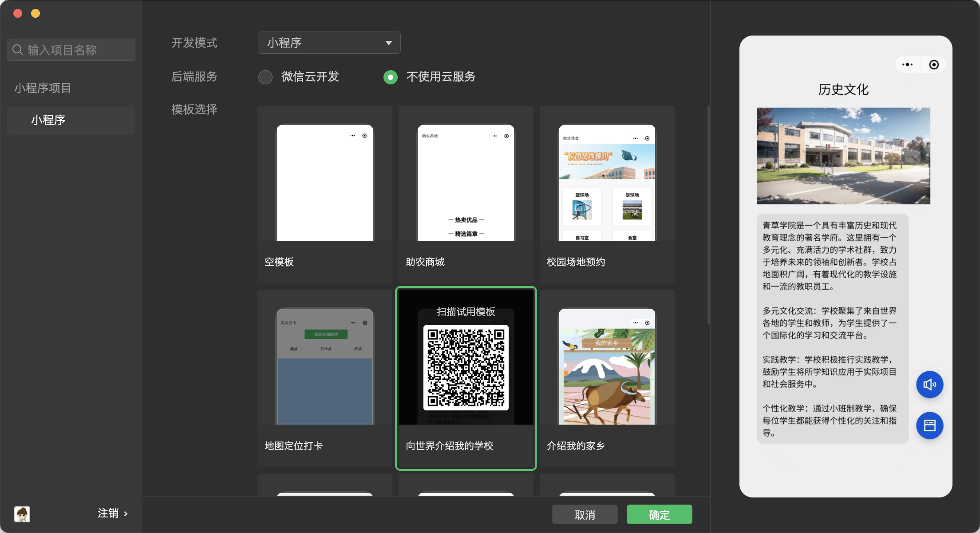
Task: Choose the 校园场地预约 template thumbnail
Action: point(607,183)
